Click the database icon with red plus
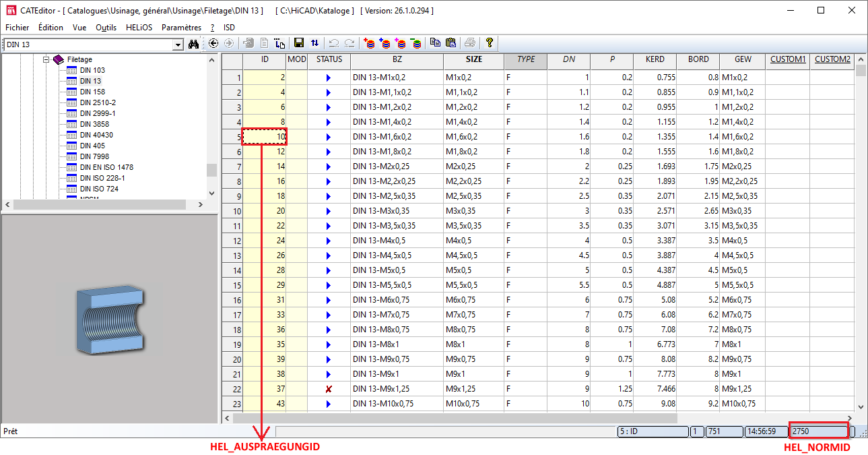This screenshot has height=455, width=868. (x=370, y=43)
